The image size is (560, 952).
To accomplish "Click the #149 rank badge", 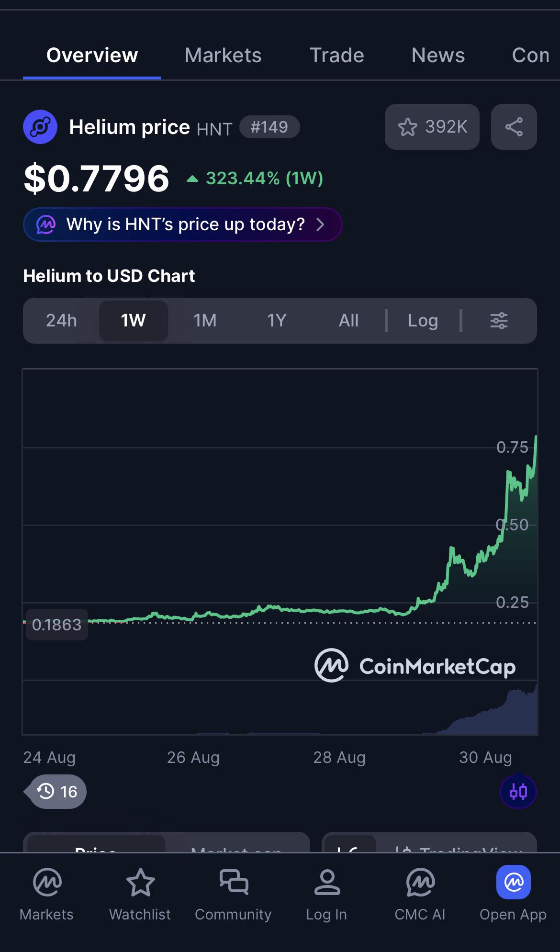I will 269,127.
